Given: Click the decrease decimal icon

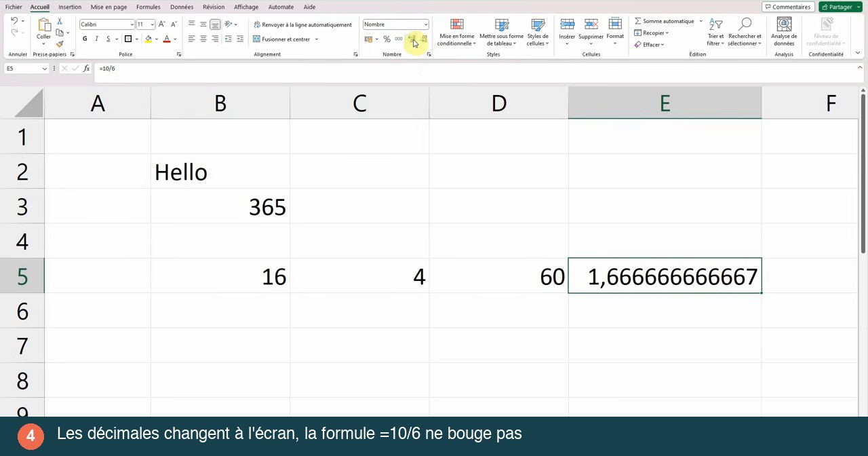Looking at the screenshot, I should tap(424, 39).
